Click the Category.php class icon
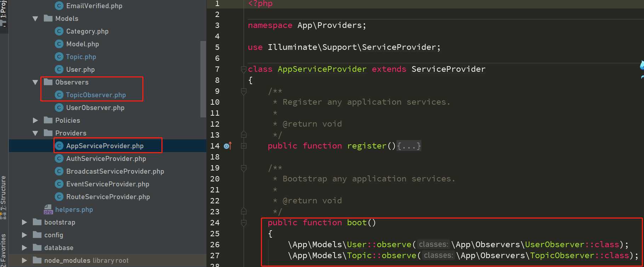The height and width of the screenshot is (267, 644). click(x=59, y=31)
